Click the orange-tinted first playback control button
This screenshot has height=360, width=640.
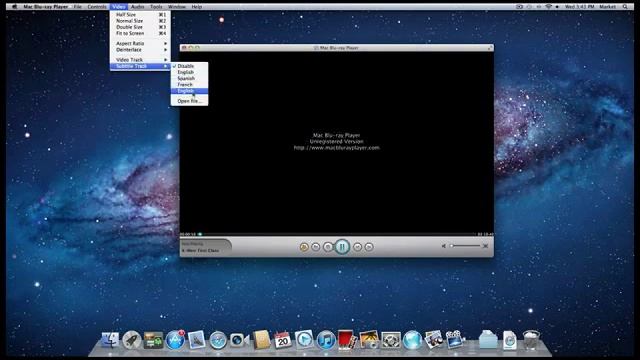pos(304,247)
